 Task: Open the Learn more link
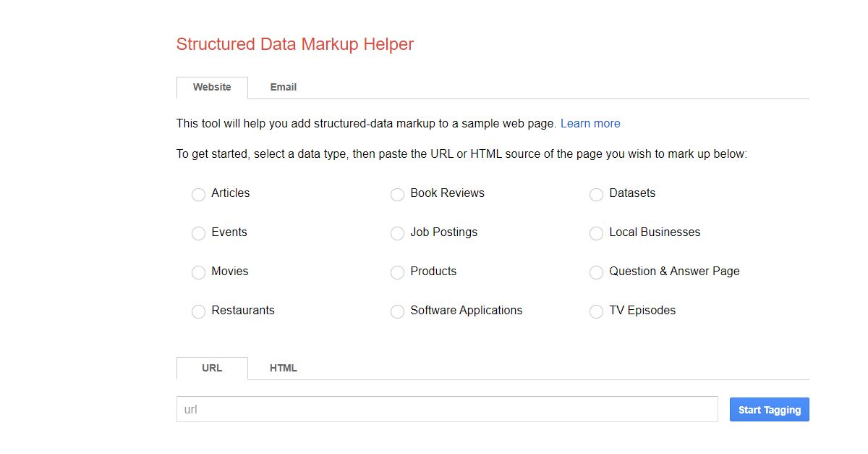(590, 123)
